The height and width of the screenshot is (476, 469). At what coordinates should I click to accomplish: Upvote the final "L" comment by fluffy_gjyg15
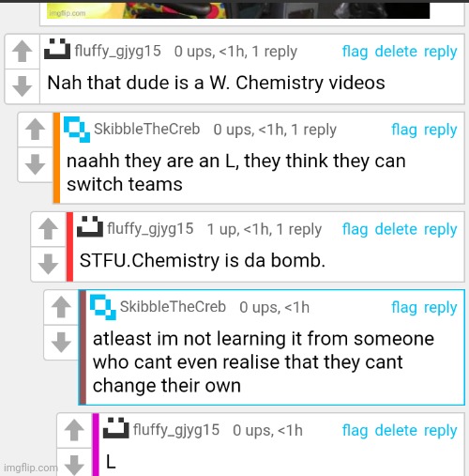click(x=74, y=430)
